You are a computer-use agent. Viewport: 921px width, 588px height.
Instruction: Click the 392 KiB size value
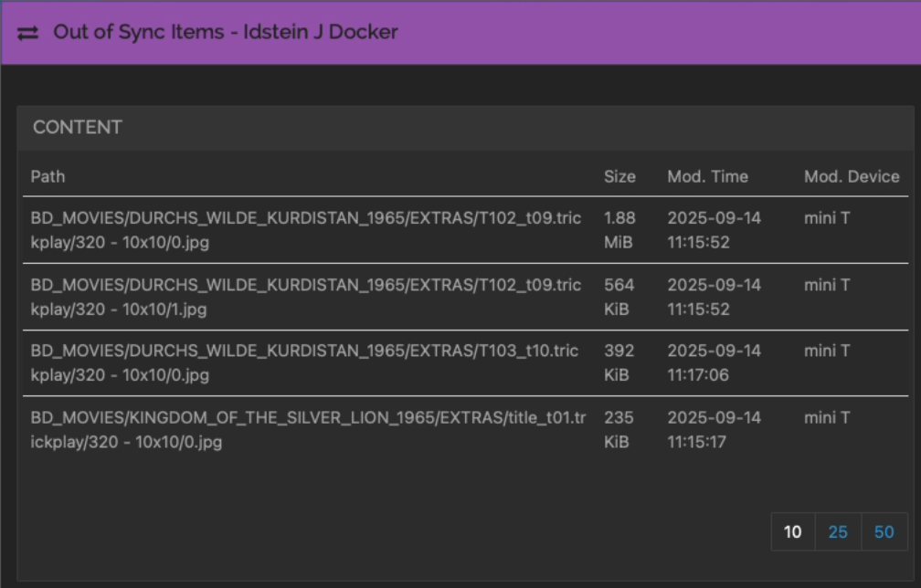click(619, 362)
